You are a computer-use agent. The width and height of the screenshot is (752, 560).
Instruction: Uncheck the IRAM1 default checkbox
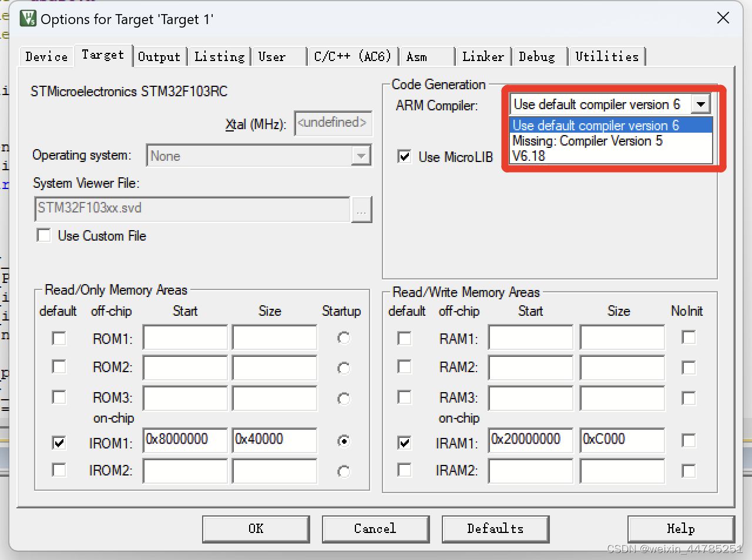[x=404, y=442]
